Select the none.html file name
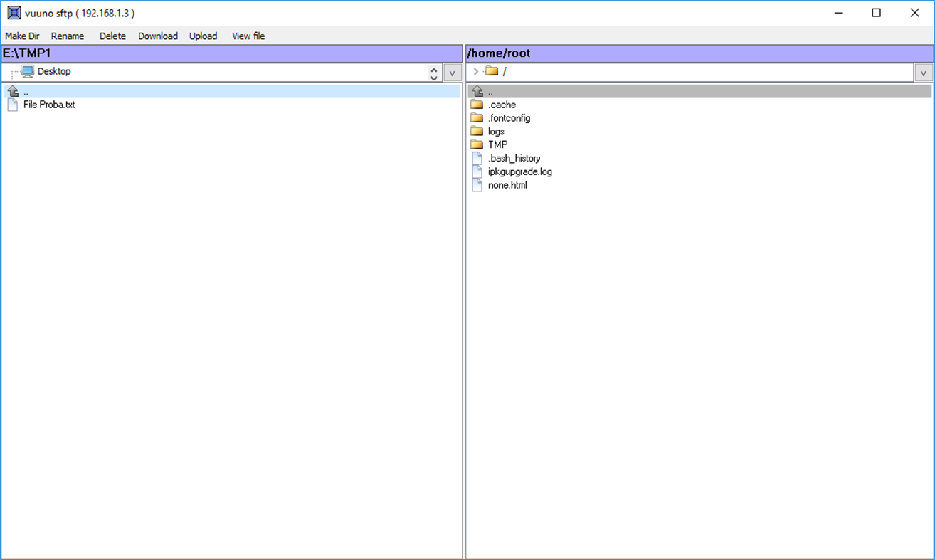 [507, 185]
